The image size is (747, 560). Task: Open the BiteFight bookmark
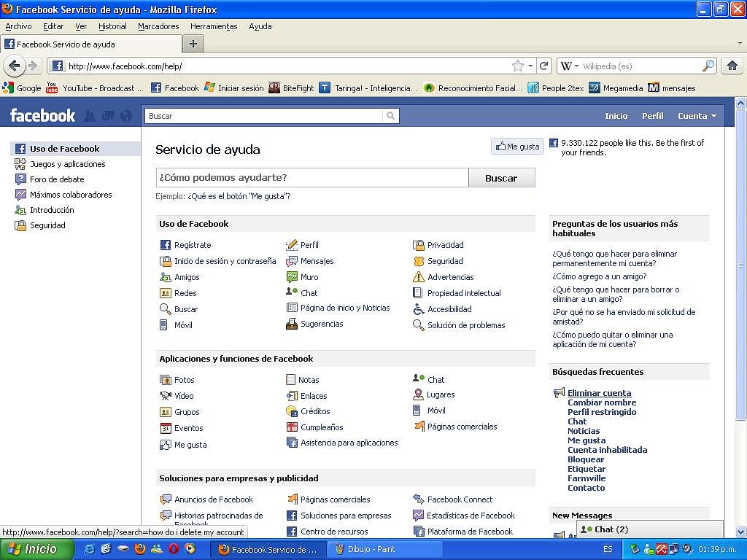(291, 87)
